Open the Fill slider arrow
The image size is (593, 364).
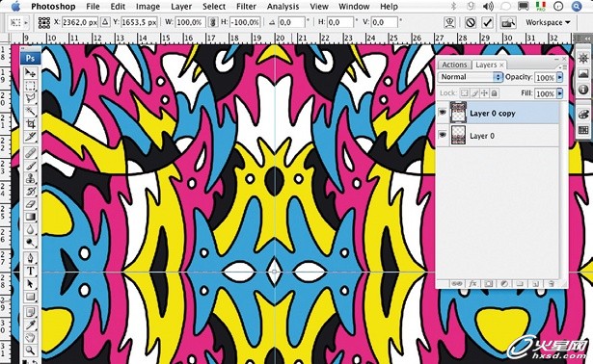pyautogui.click(x=560, y=93)
